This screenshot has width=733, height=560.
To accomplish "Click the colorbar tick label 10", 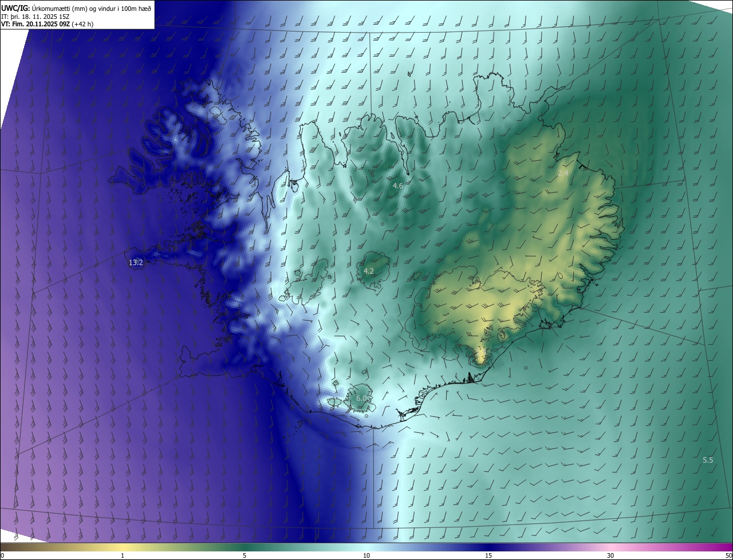I will pos(366,555).
